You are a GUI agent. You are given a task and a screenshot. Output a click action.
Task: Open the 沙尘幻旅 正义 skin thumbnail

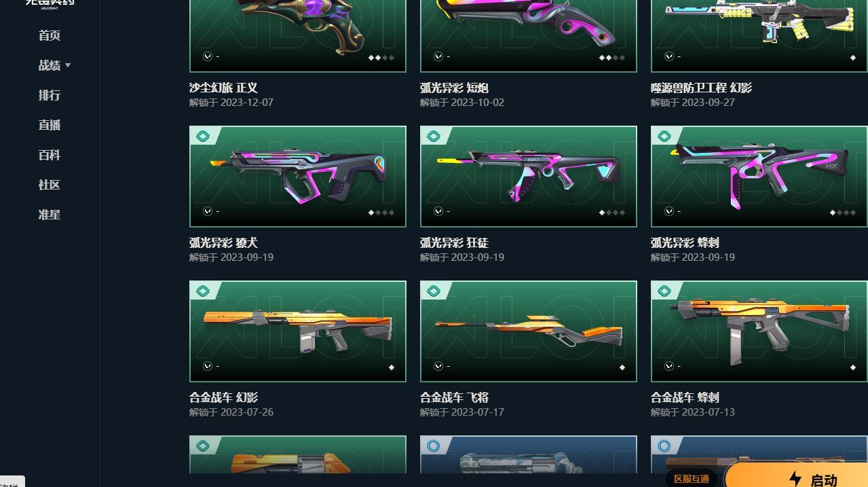click(x=298, y=34)
